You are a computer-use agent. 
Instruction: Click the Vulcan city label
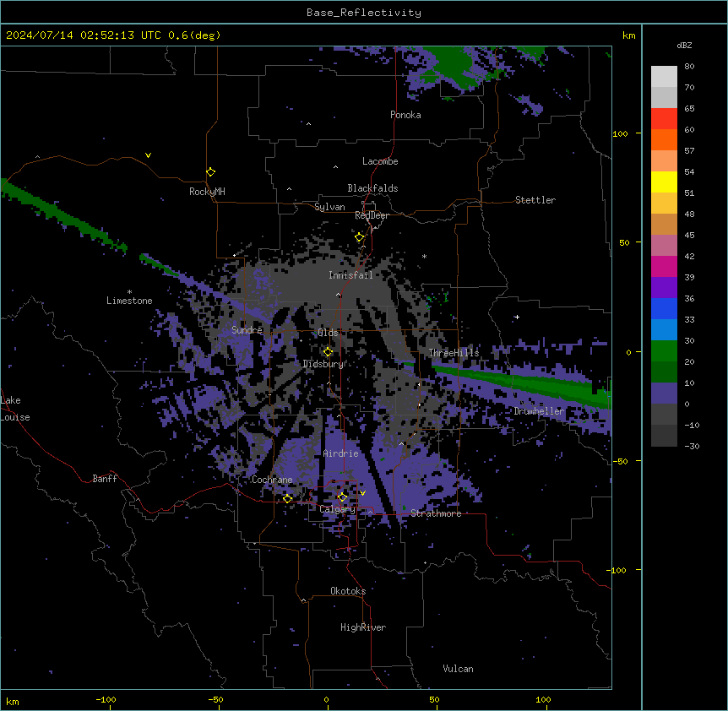pos(458,669)
